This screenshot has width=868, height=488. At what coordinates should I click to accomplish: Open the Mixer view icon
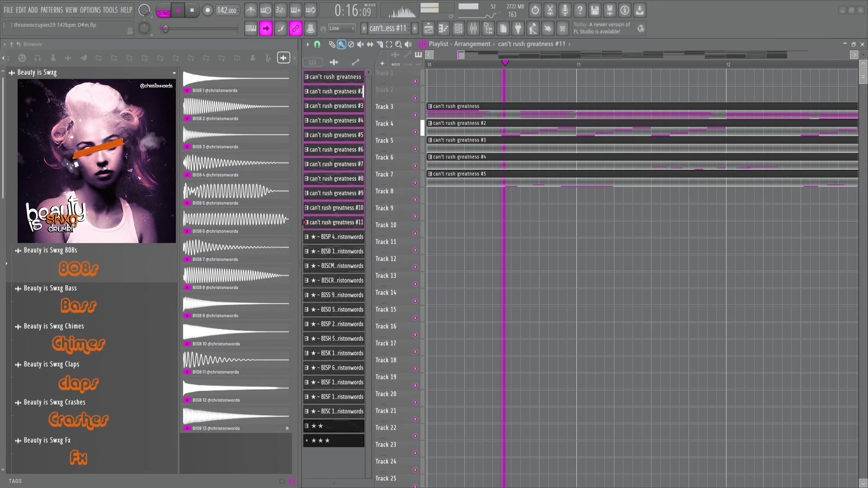pyautogui.click(x=473, y=29)
